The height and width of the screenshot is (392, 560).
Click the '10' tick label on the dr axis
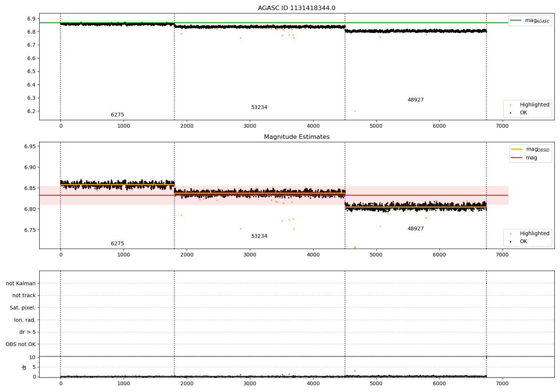[x=32, y=357]
